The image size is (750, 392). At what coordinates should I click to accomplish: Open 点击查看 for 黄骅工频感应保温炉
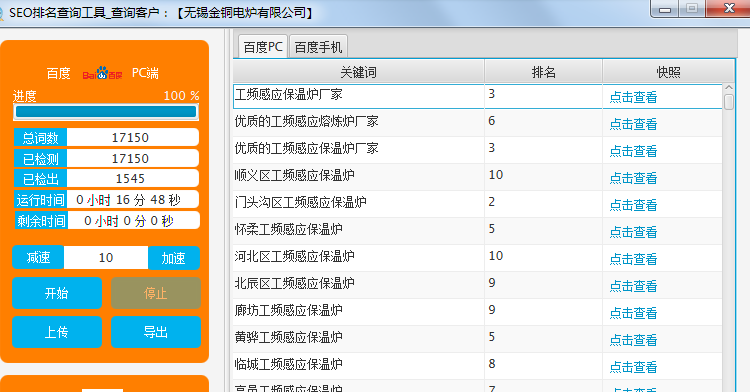tap(633, 340)
